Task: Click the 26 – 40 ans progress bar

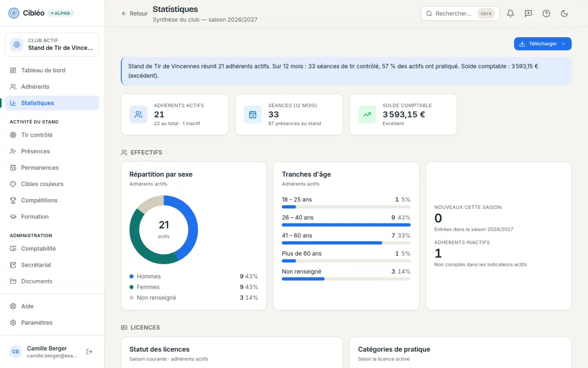Action: (x=346, y=225)
